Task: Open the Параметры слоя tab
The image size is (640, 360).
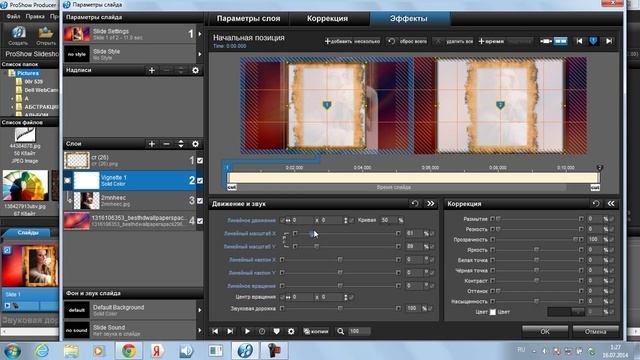Action: (x=248, y=18)
